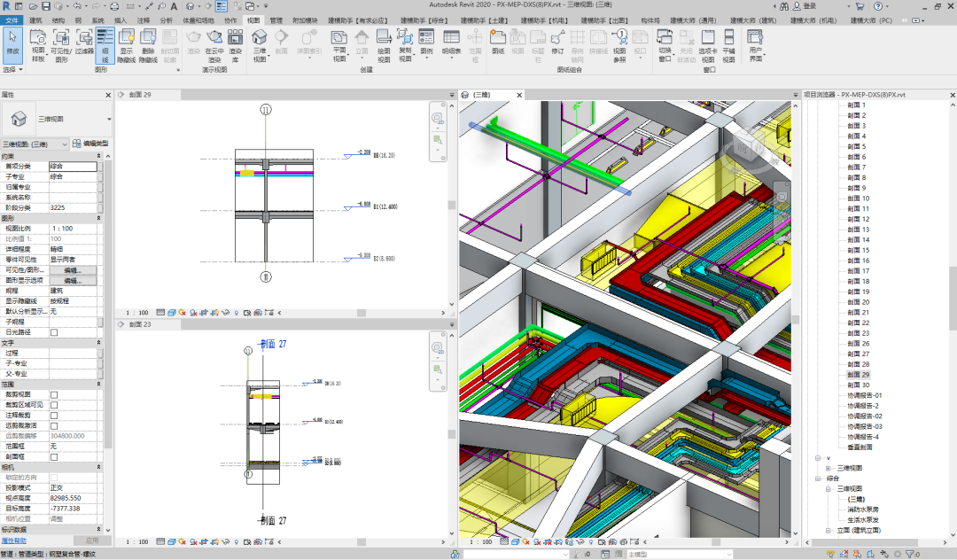This screenshot has width=957, height=560.
Task: Open the 视图样板 view template tool
Action: coord(38,45)
